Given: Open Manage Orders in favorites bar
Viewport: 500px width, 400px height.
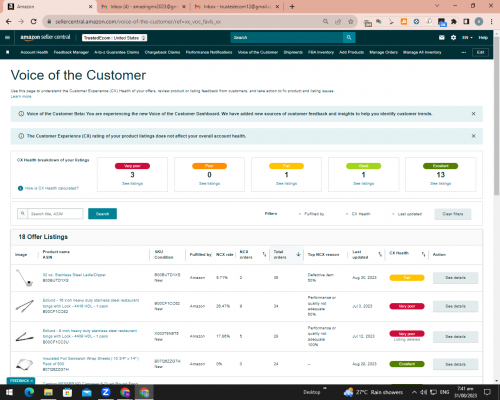Looking at the screenshot, I should click(383, 52).
